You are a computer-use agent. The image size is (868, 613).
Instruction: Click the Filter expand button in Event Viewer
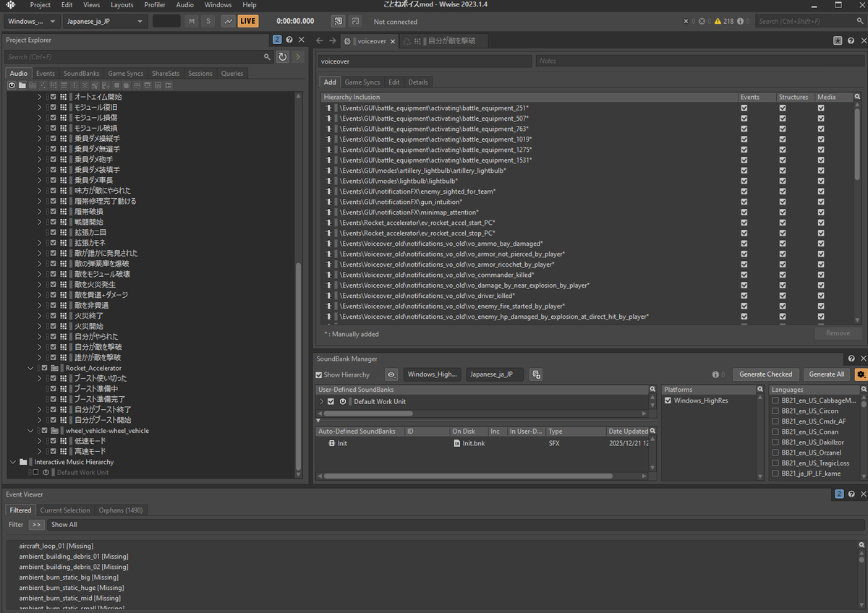click(36, 525)
